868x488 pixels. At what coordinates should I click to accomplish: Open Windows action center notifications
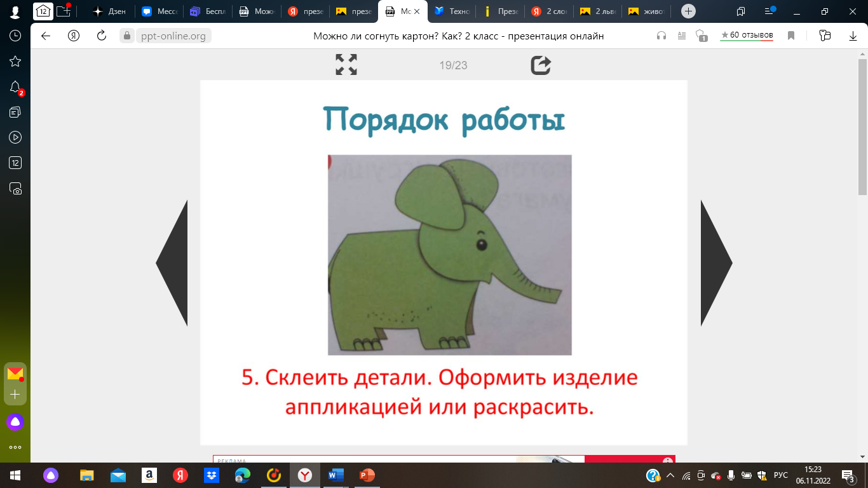tap(848, 475)
